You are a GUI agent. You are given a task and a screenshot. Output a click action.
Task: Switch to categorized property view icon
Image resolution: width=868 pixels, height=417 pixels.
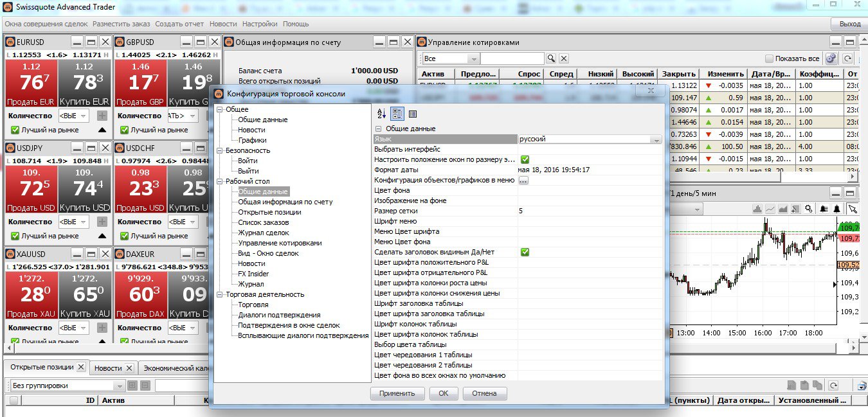397,114
